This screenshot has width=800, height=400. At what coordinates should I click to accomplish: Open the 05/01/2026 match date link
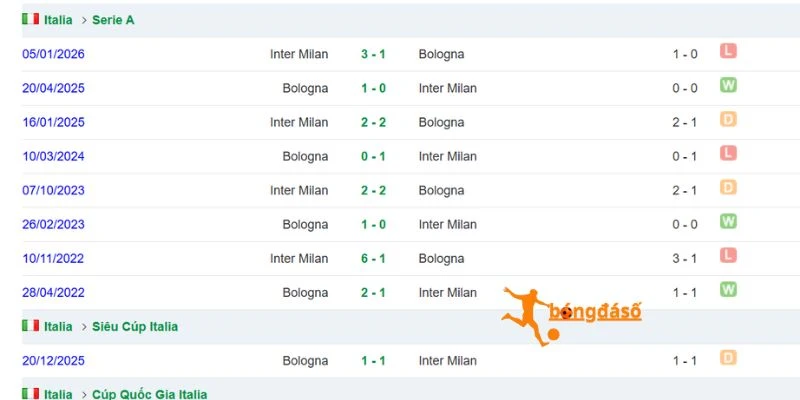click(53, 54)
